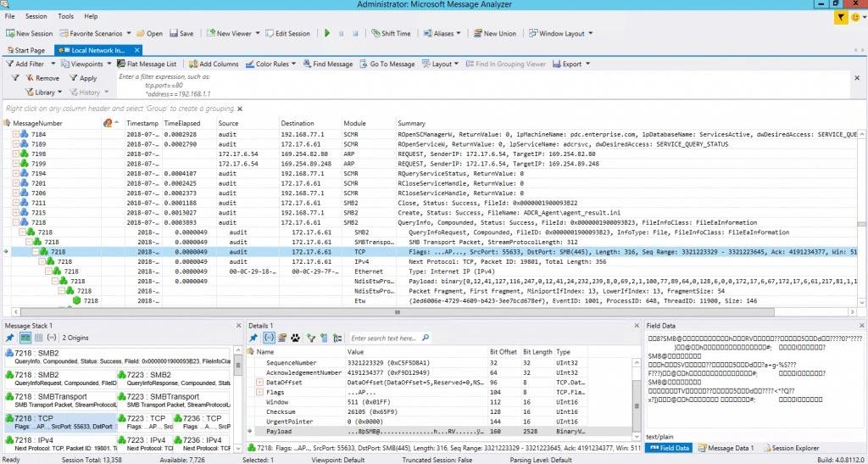Select the 7223 : SMB2 stack entry
Viewport: 868px width, 464px height.
pyautogui.click(x=174, y=378)
